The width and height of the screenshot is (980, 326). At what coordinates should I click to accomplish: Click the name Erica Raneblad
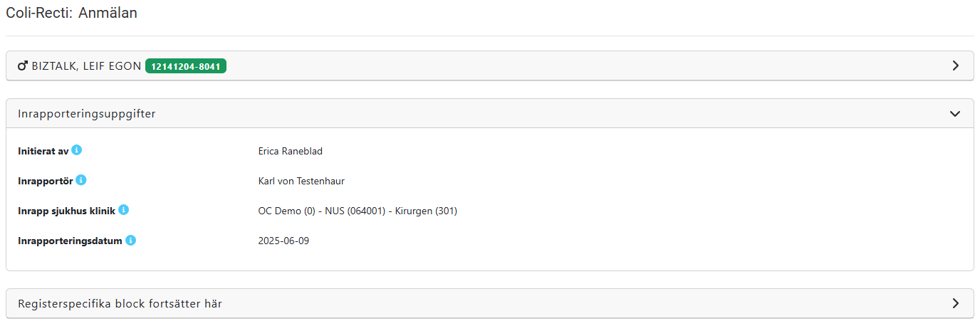pyautogui.click(x=286, y=151)
